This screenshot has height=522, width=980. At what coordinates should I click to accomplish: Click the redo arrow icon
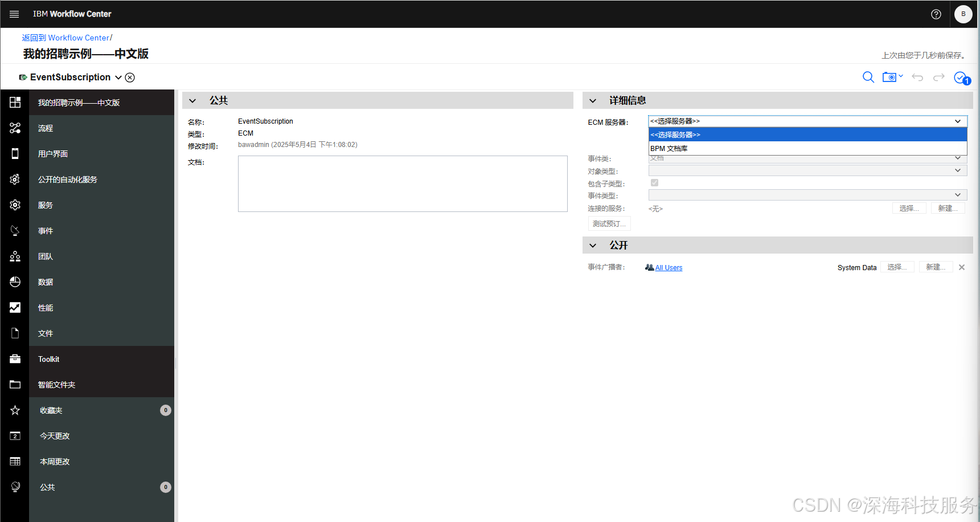click(x=939, y=77)
